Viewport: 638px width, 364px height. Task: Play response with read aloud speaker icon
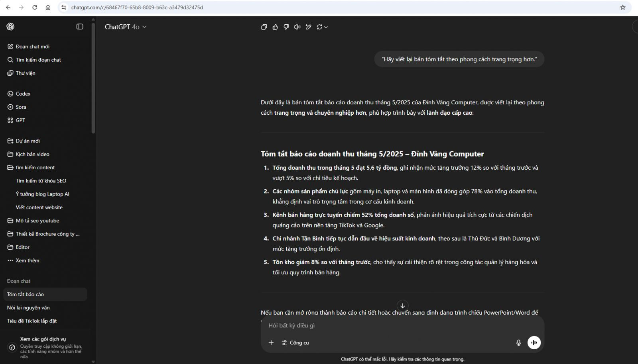297,27
